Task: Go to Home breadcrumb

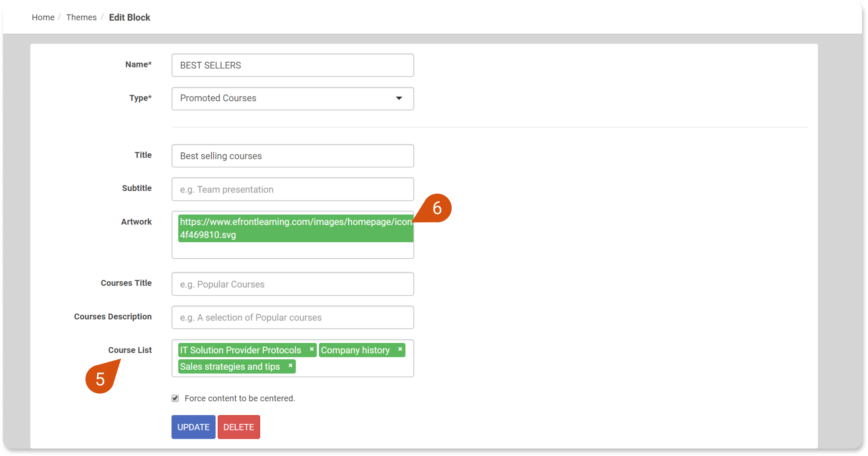Action: point(43,17)
